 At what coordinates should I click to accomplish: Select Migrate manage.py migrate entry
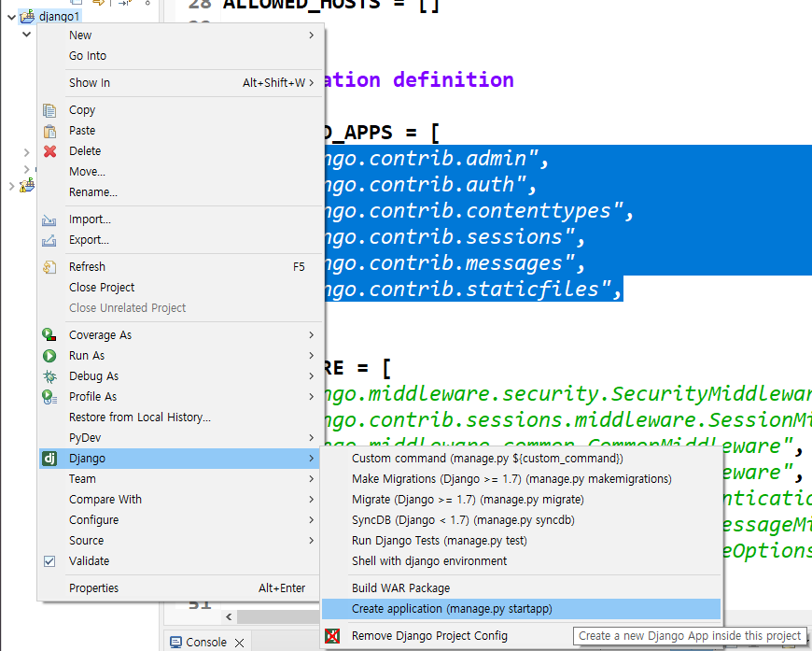point(521,500)
